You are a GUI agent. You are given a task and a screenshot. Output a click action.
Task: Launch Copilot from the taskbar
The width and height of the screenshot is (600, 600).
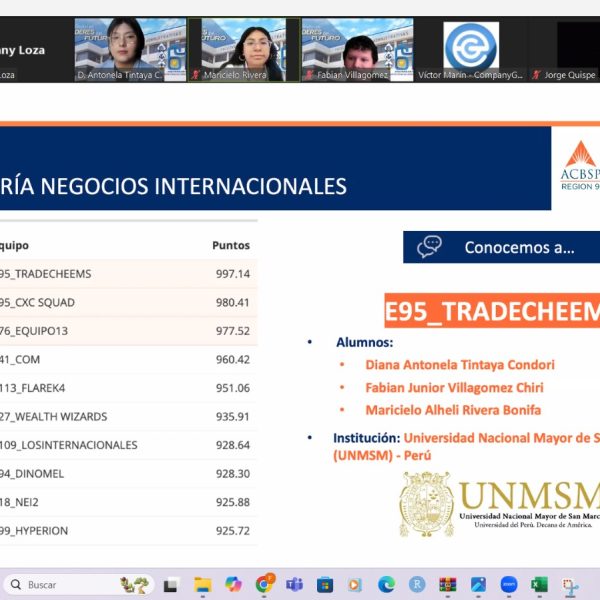(233, 584)
